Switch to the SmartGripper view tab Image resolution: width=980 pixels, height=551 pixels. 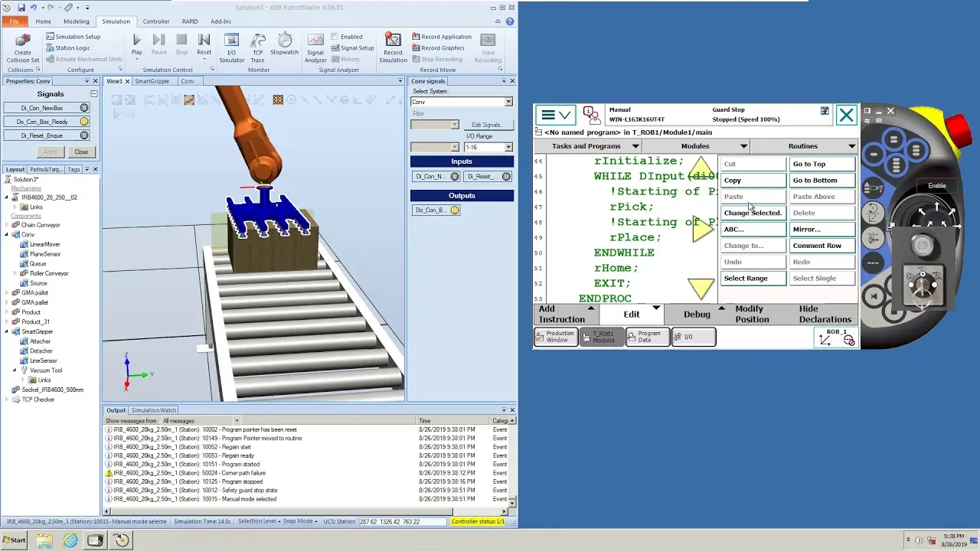tap(152, 81)
